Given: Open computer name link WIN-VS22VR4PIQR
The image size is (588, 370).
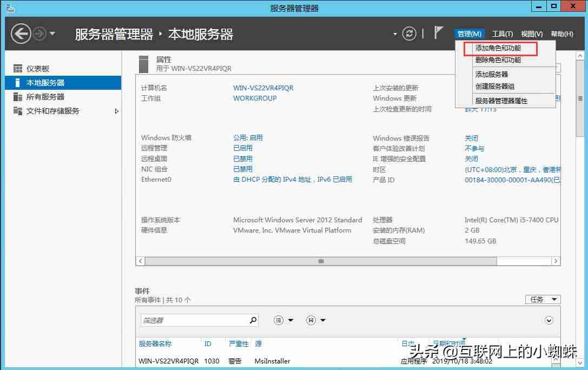Looking at the screenshot, I should [x=263, y=88].
